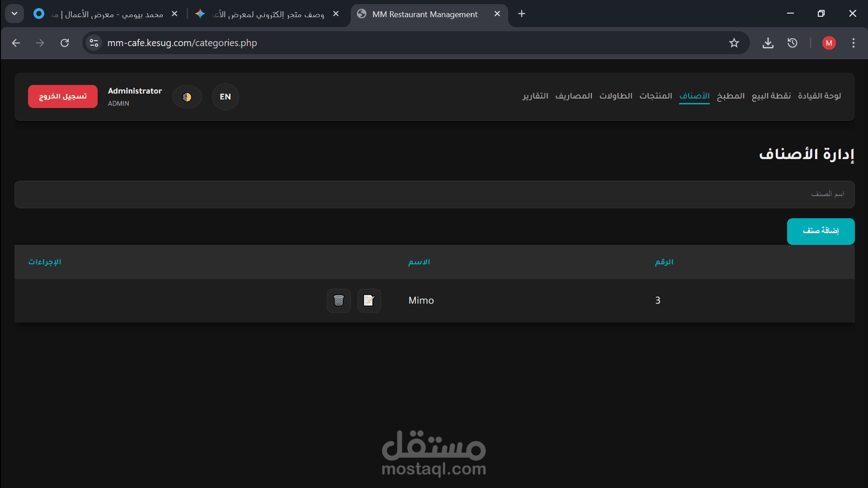Screen dimensions: 868x488
Task: Edit the Mimo category with the notepad icon
Action: tap(369, 300)
